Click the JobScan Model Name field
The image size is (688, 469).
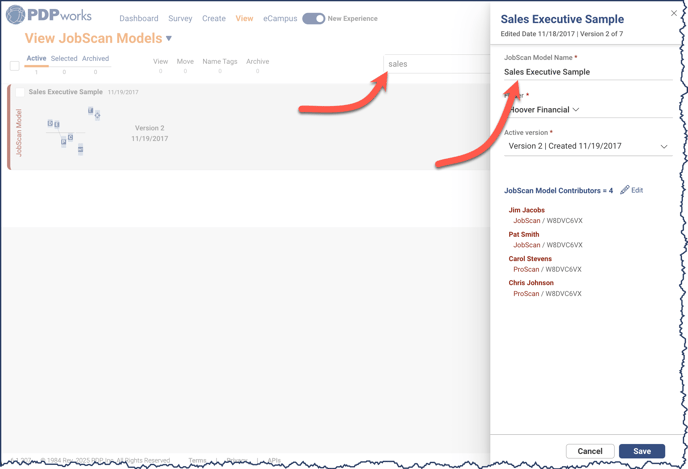click(587, 72)
